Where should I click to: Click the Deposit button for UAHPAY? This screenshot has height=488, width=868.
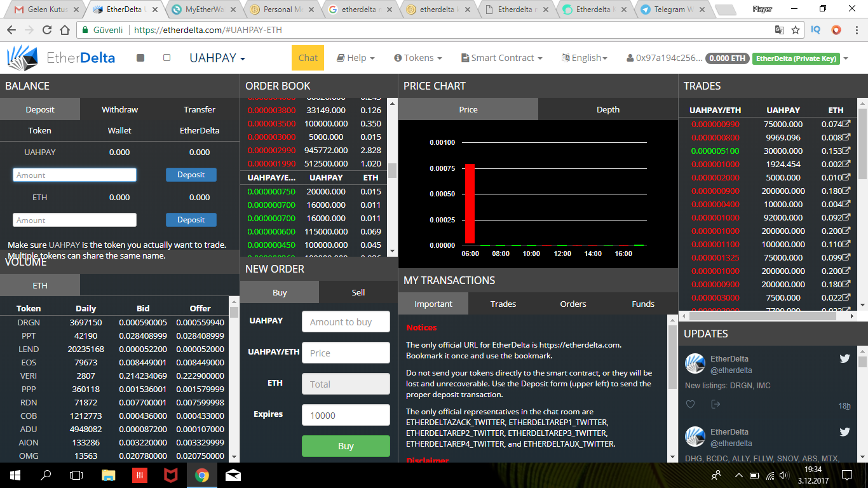(x=191, y=175)
